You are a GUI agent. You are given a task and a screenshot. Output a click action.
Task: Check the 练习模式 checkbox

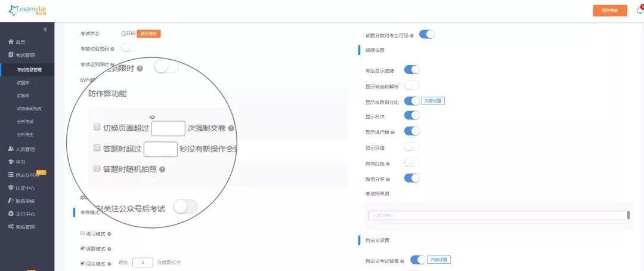tap(82, 233)
